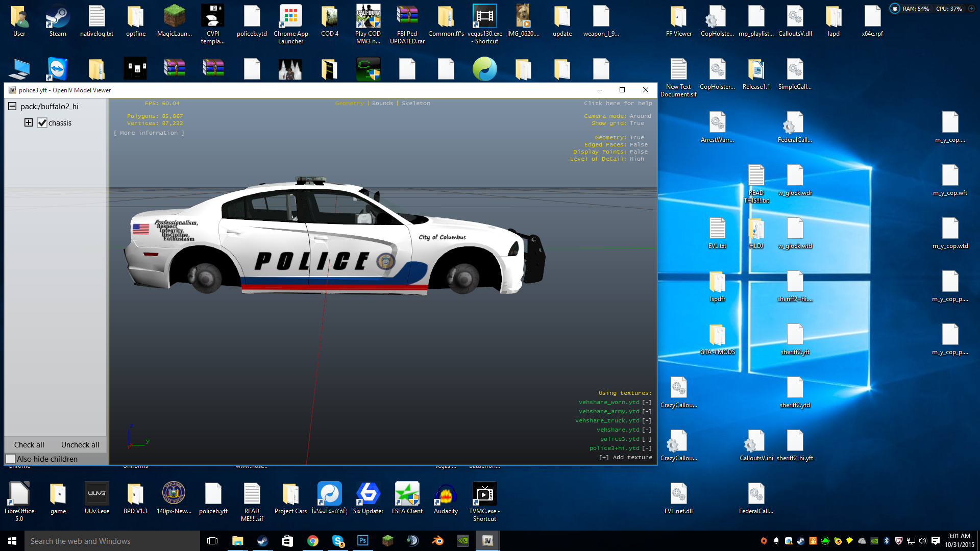This screenshot has width=980, height=551.
Task: Click the OpenIV taskbar icon
Action: pos(487,541)
